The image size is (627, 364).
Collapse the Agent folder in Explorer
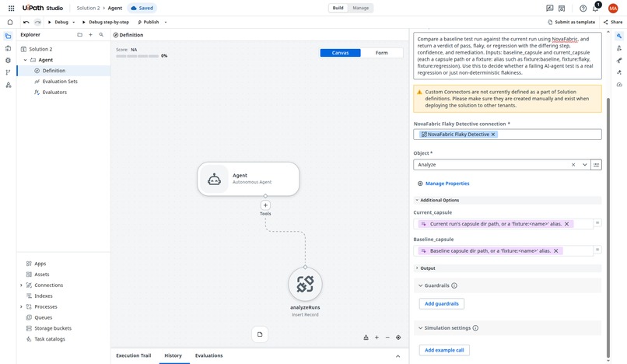[25, 60]
